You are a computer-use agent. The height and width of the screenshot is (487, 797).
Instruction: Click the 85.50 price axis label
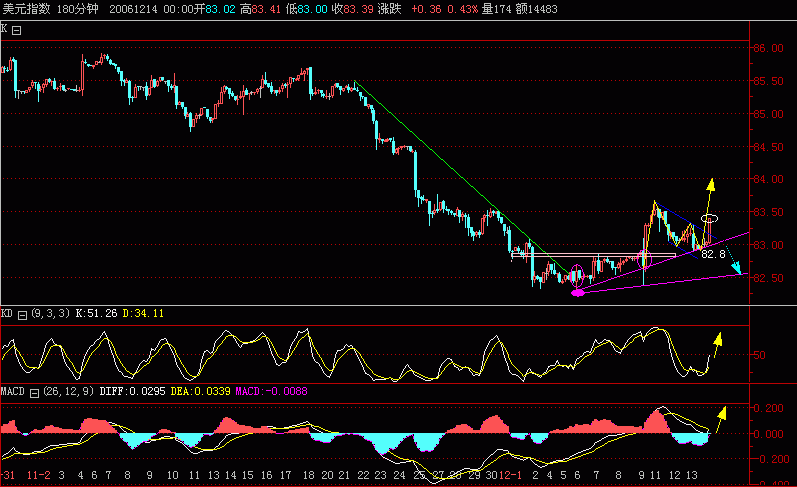coord(768,81)
